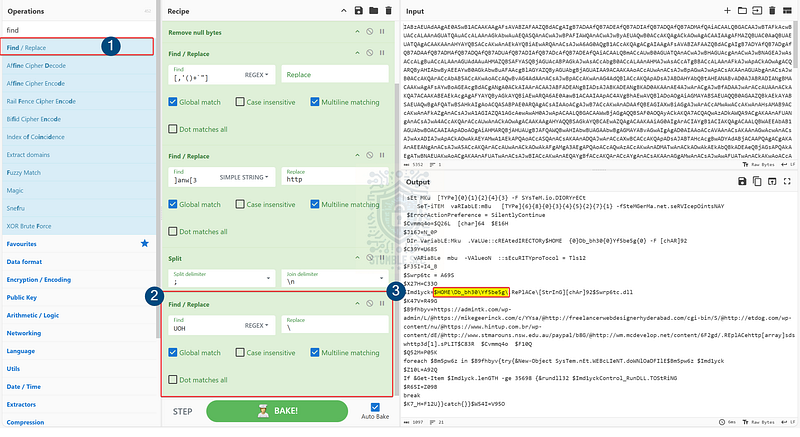Click the operations search field
The width and height of the screenshot is (800, 437).
(x=79, y=30)
